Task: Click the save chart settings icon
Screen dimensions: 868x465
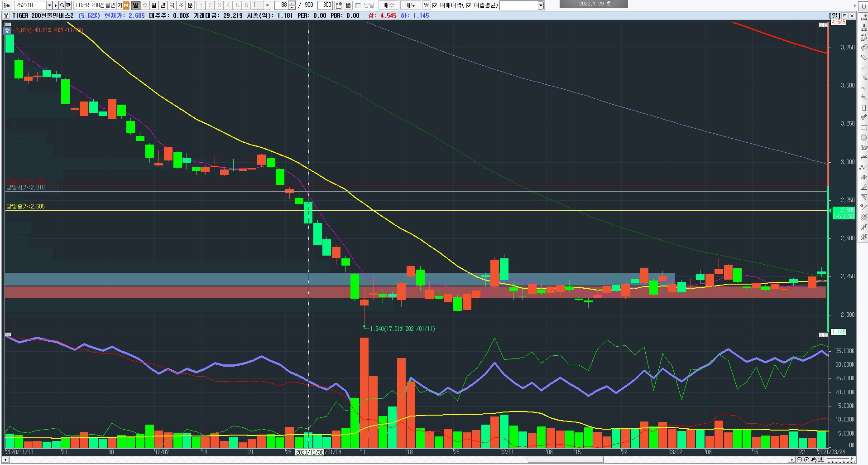Action: [x=348, y=5]
